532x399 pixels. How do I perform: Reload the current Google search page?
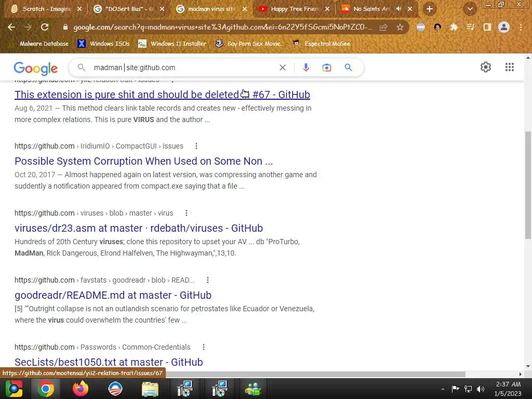click(45, 27)
